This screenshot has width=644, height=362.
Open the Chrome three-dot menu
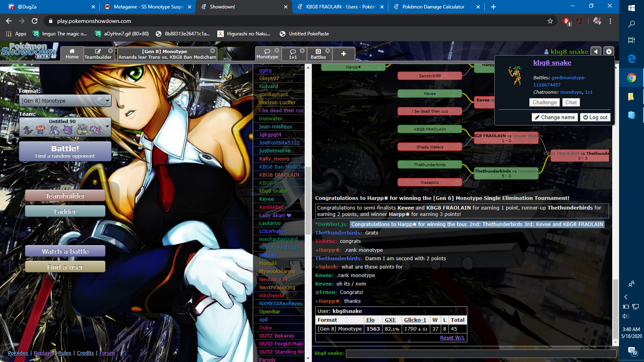(610, 21)
